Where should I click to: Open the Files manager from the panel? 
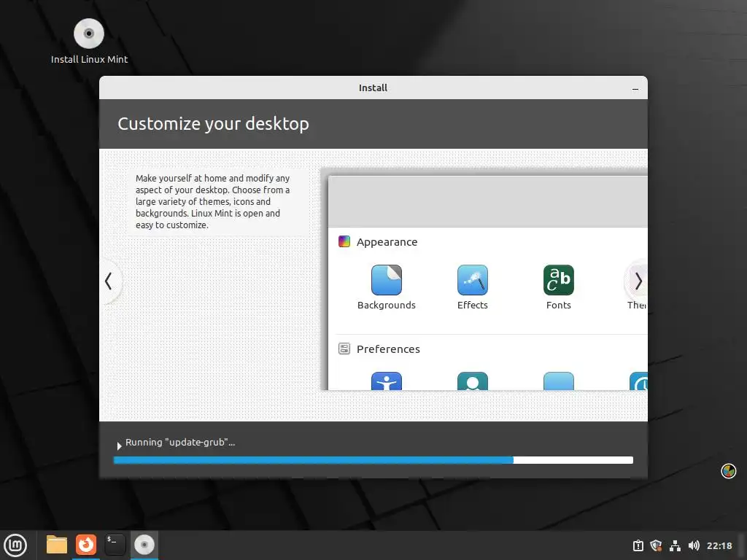pyautogui.click(x=57, y=545)
